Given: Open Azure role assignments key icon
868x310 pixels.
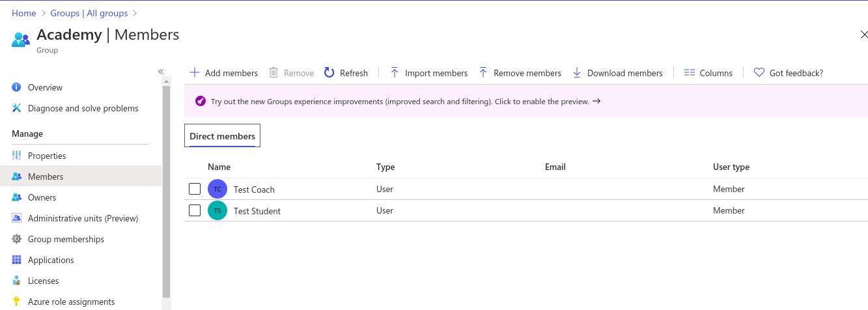Looking at the screenshot, I should pyautogui.click(x=16, y=302).
